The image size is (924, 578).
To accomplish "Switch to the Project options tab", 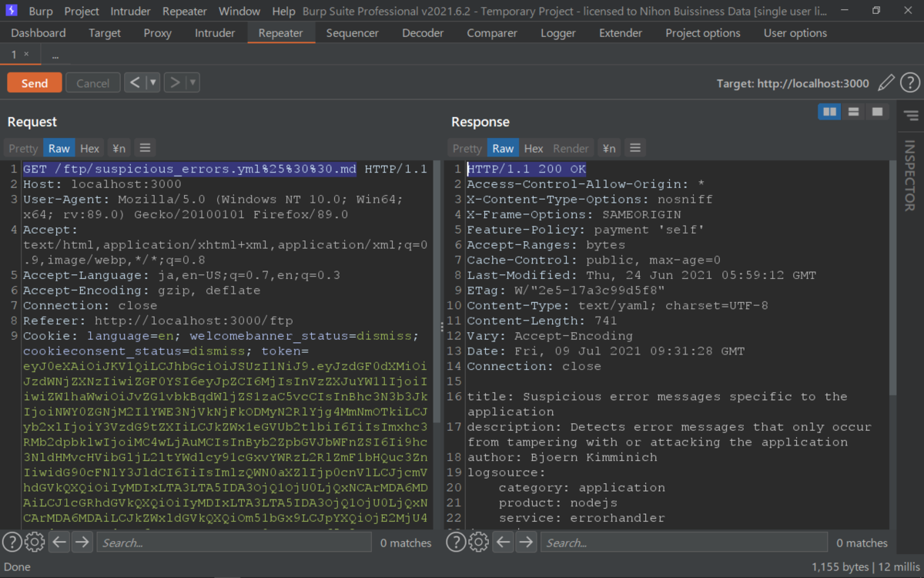I will point(703,32).
